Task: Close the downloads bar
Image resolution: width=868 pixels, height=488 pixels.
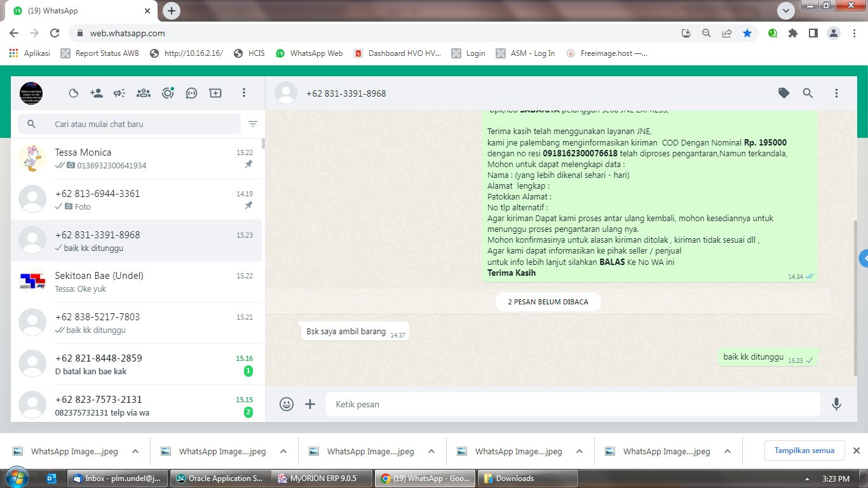Action: point(856,451)
